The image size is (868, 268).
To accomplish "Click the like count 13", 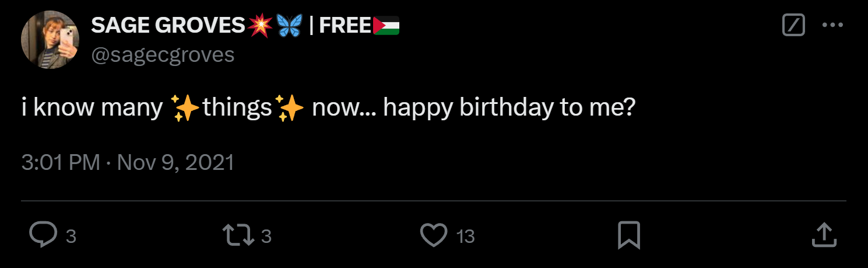I will [x=465, y=236].
